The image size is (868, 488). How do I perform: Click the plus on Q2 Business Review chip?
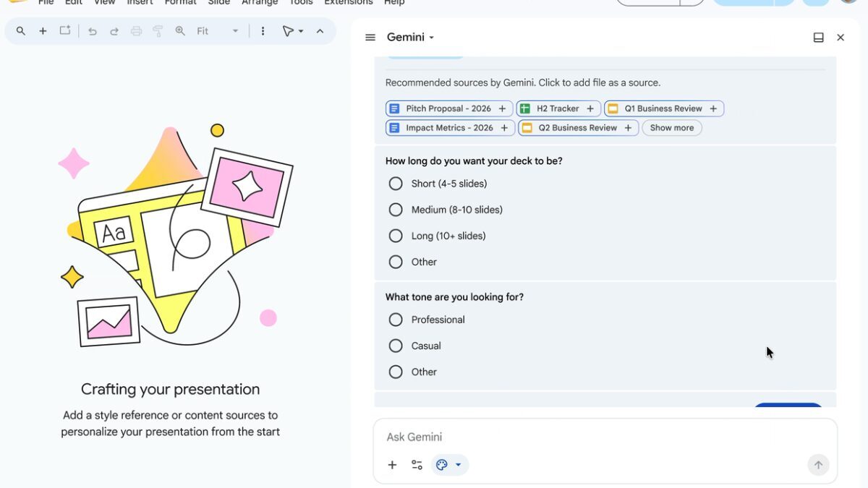(628, 128)
